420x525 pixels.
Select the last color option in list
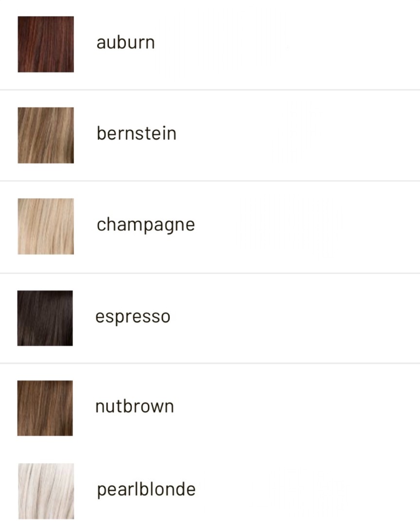coord(210,490)
